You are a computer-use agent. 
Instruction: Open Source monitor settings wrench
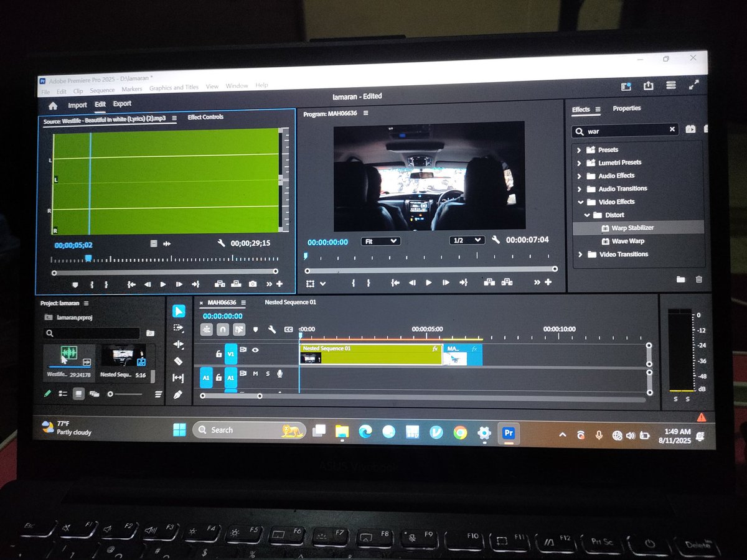click(221, 244)
